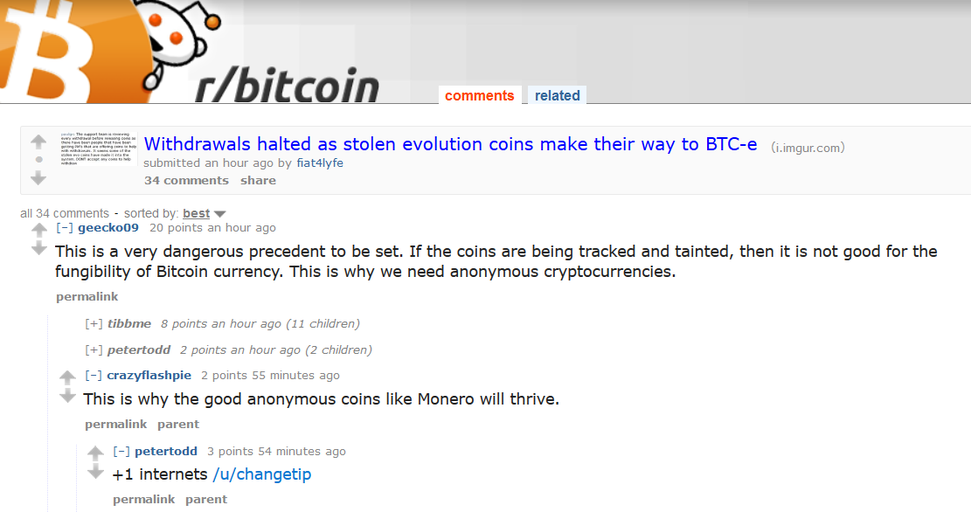Viewport: 971px width, 512px height.
Task: Click share under the post title
Action: (258, 181)
